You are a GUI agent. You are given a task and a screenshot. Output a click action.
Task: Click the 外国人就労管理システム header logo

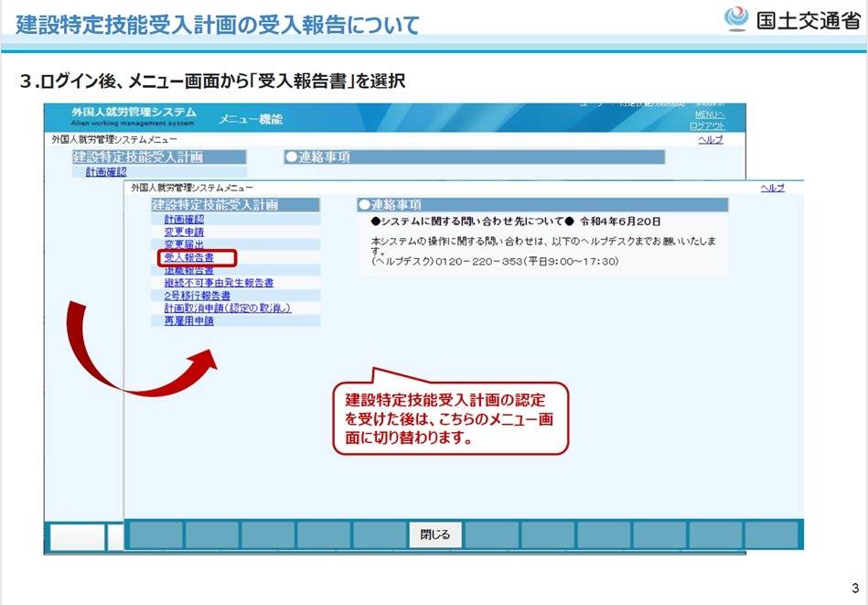click(133, 116)
